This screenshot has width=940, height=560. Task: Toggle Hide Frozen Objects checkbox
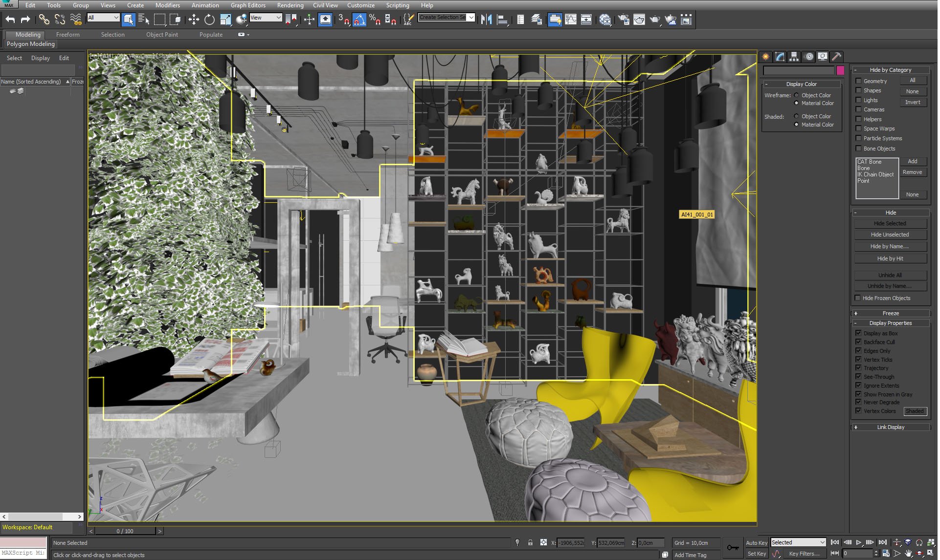tap(858, 298)
